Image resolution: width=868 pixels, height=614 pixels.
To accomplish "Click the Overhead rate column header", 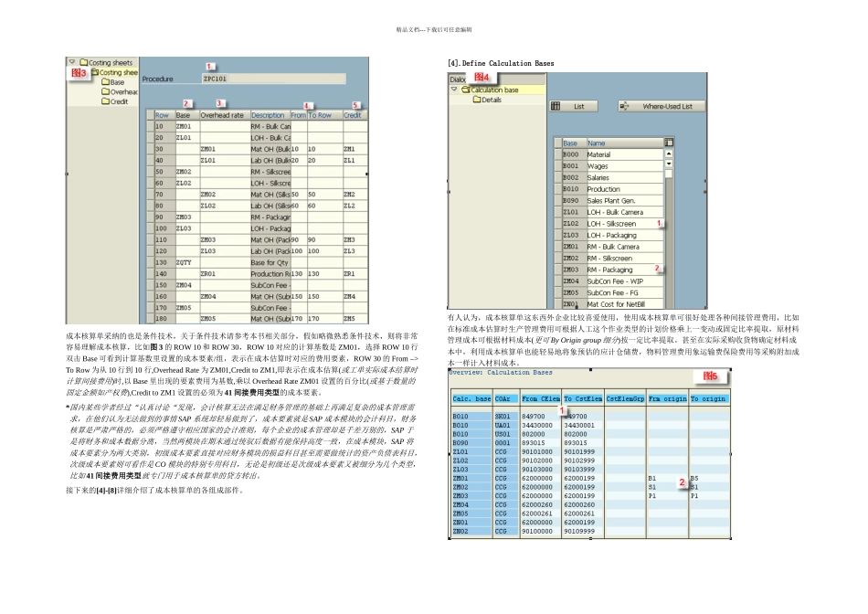I will click(224, 115).
